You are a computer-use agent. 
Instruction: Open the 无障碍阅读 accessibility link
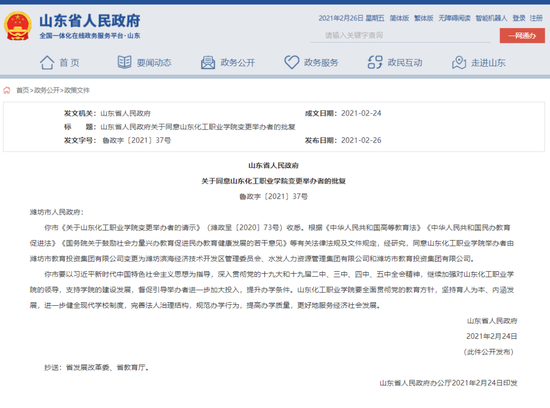point(454,18)
